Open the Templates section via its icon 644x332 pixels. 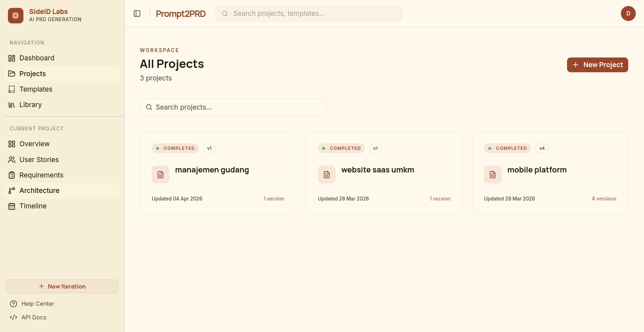point(12,89)
